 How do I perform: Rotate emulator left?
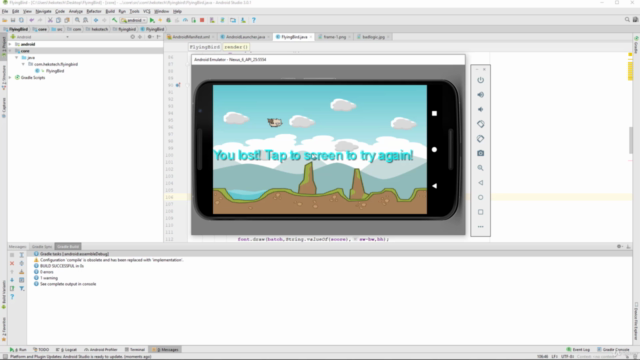[480, 124]
